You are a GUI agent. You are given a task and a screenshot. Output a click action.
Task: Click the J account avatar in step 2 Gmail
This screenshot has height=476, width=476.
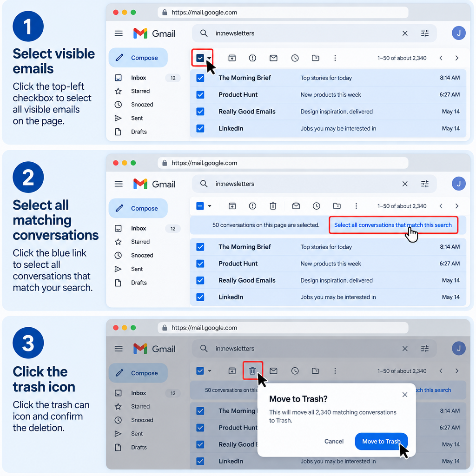point(458,183)
